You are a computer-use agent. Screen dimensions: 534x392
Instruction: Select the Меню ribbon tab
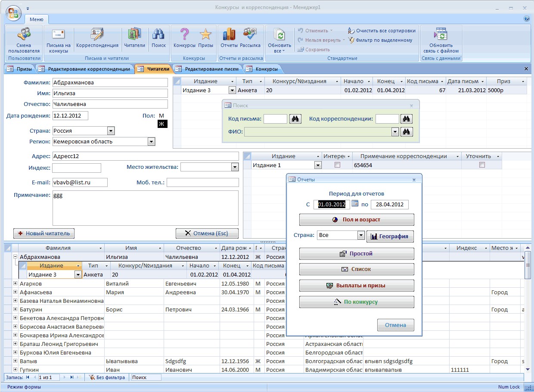coord(37,19)
